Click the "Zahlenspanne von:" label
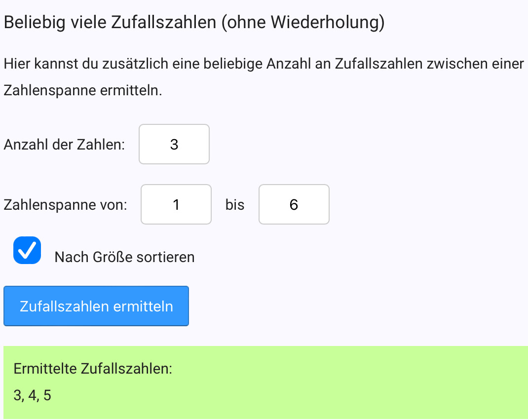 point(65,205)
